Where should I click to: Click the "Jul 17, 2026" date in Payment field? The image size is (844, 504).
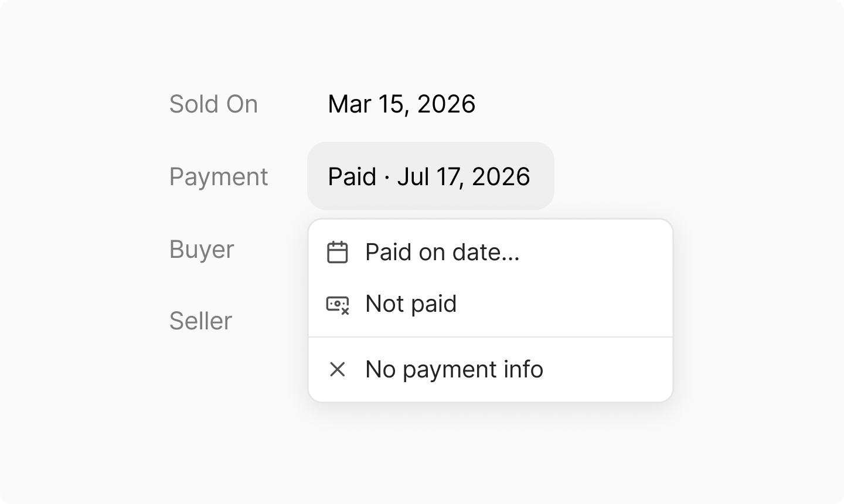464,177
